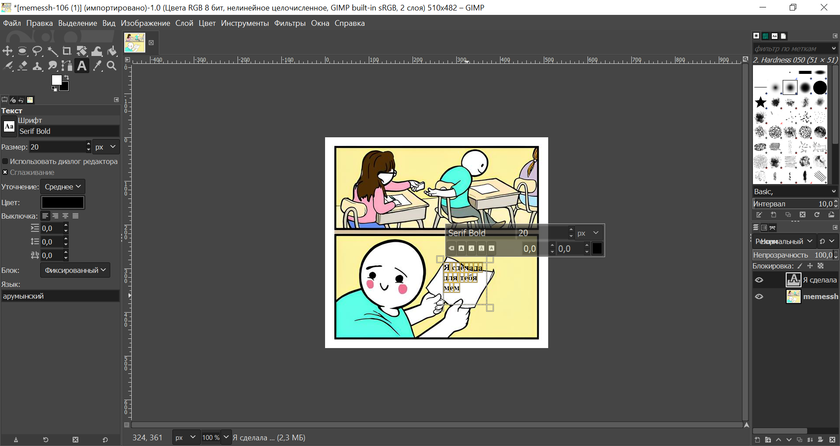
Task: Hide the 'Я сделала' text layer
Action: click(x=759, y=280)
